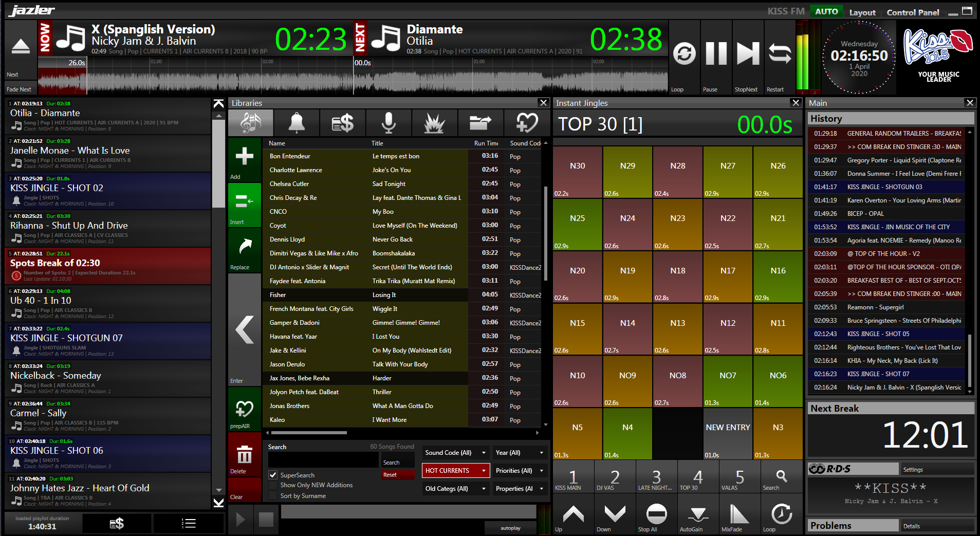Play the NEW ENTRY jingle pad

click(x=728, y=434)
